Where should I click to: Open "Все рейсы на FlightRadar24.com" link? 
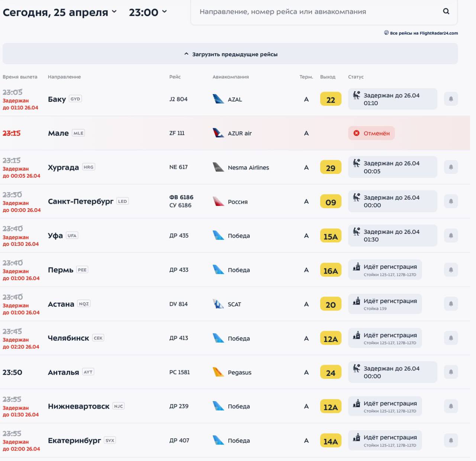(421, 33)
